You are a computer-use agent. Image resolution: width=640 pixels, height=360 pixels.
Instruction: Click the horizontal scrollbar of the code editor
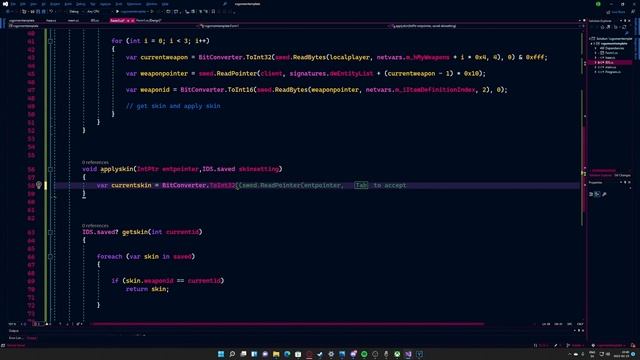288,324
